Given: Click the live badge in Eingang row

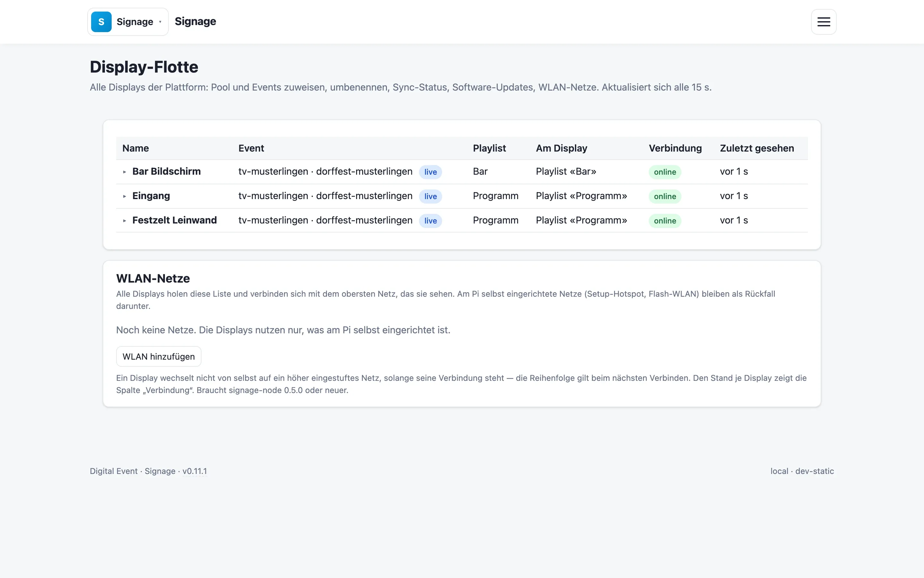Looking at the screenshot, I should 430,197.
